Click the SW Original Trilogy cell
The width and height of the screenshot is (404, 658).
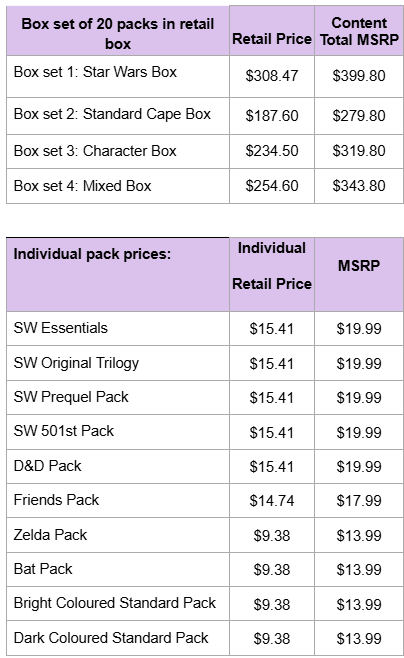pyautogui.click(x=118, y=363)
